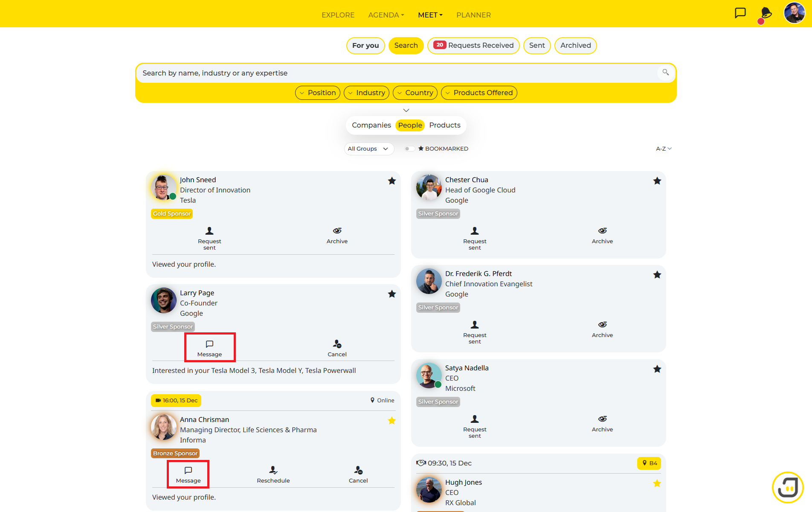The height and width of the screenshot is (512, 812).
Task: Toggle bookmark star for Satya Nadella
Action: [657, 369]
